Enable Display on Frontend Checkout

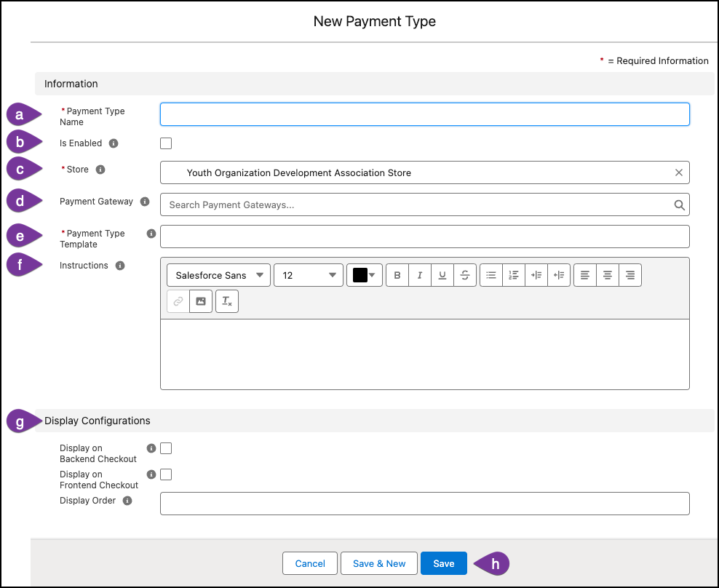click(x=165, y=474)
